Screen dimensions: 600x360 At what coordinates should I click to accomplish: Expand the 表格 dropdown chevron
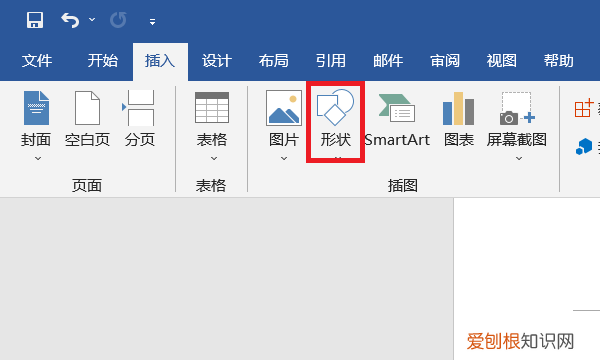[x=214, y=158]
